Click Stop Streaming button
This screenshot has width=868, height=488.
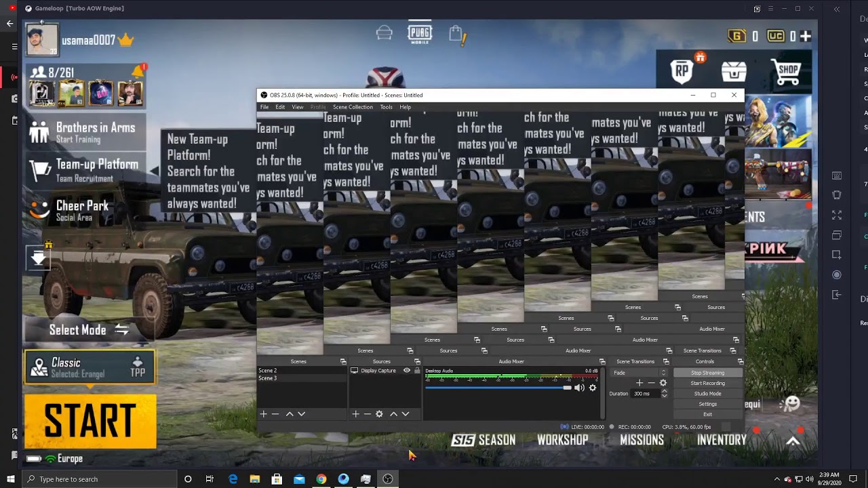click(x=707, y=373)
